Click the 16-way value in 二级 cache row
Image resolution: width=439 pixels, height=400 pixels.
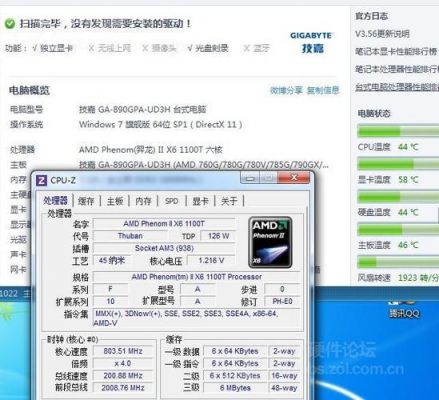[284, 376]
